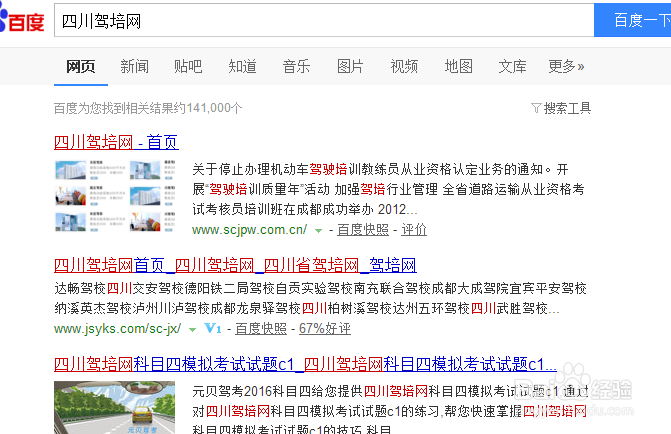Open 百度快照 for the jsyks.com result
Viewport: 671px width, 434px height.
pyautogui.click(x=261, y=329)
